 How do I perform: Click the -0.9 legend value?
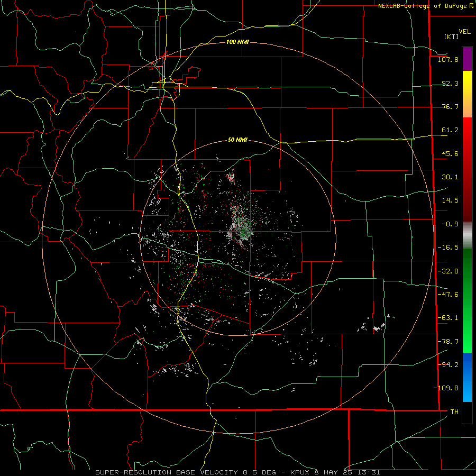(x=450, y=224)
